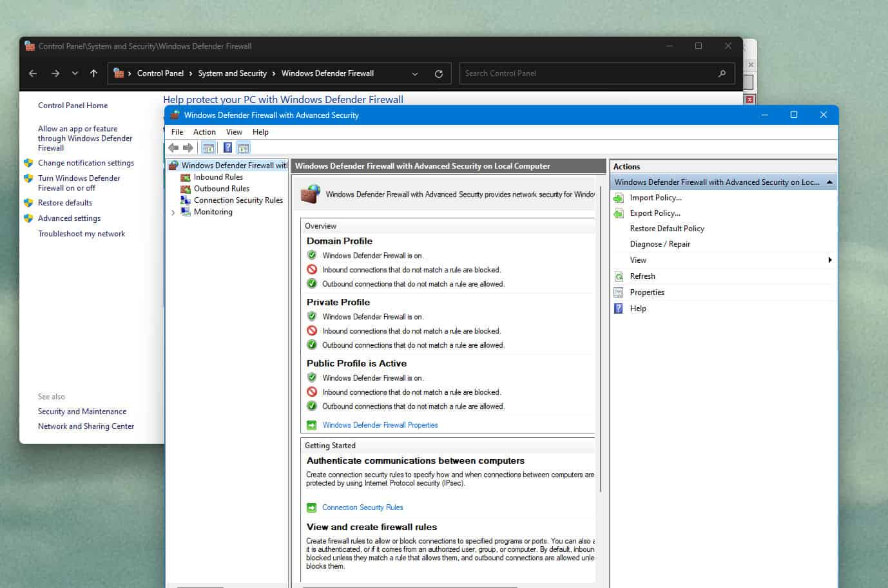Expand the Monitoring tree node

[173, 213]
